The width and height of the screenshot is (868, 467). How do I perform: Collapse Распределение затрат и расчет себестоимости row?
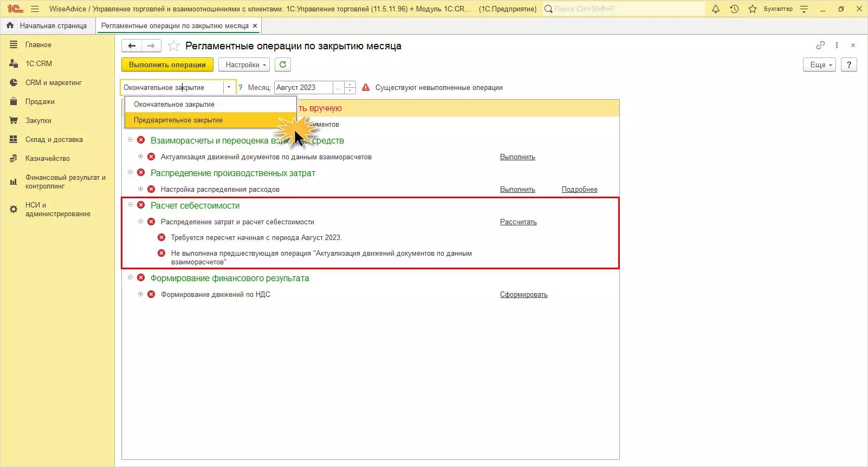click(140, 222)
